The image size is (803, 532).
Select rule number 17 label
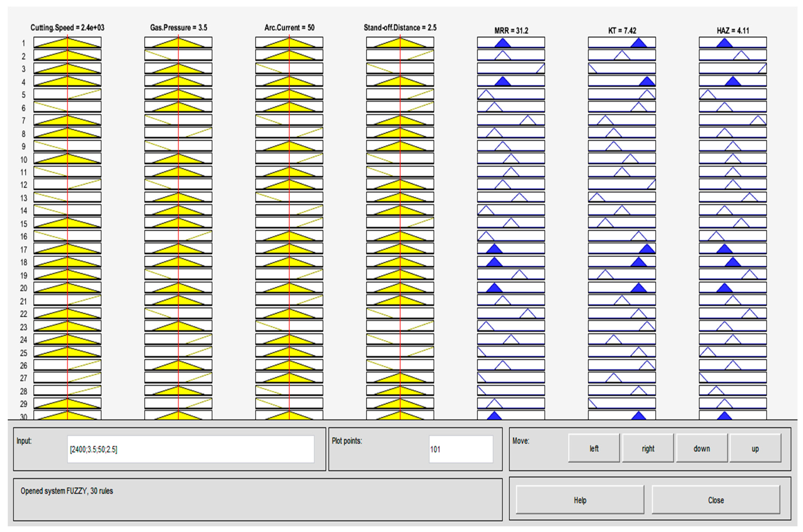[23, 250]
